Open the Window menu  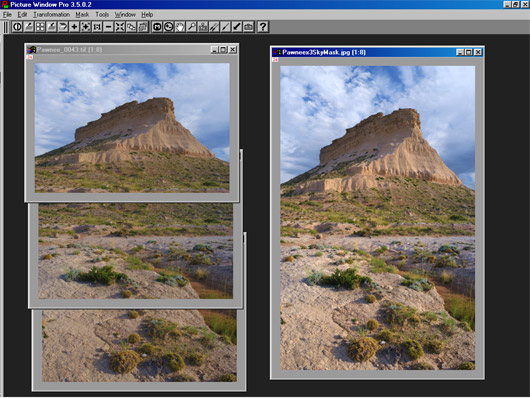125,15
